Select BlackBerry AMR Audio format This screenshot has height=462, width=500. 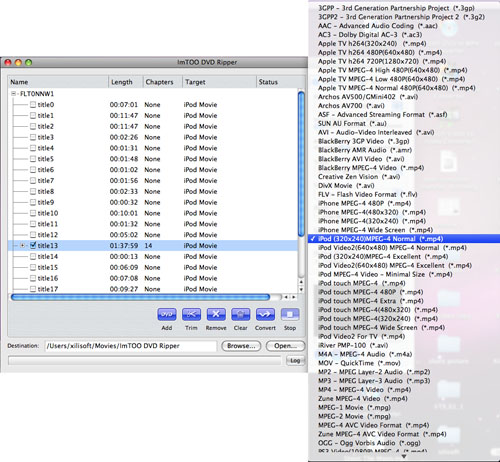point(365,150)
